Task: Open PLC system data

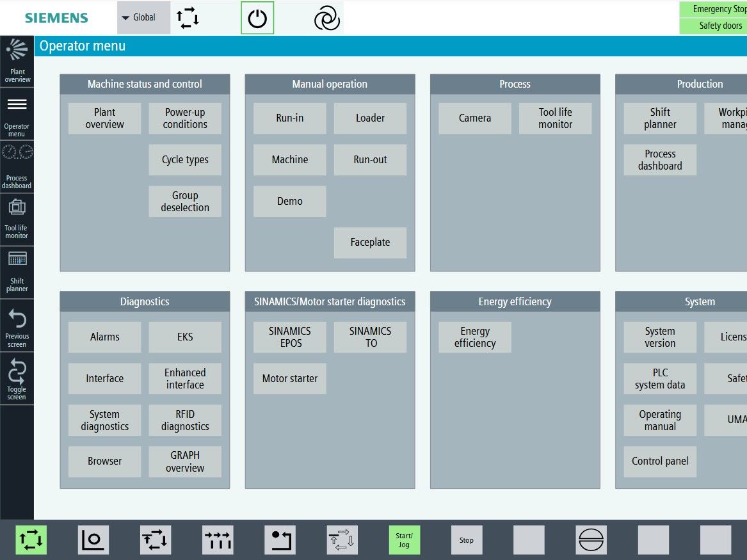Action: coord(661,379)
